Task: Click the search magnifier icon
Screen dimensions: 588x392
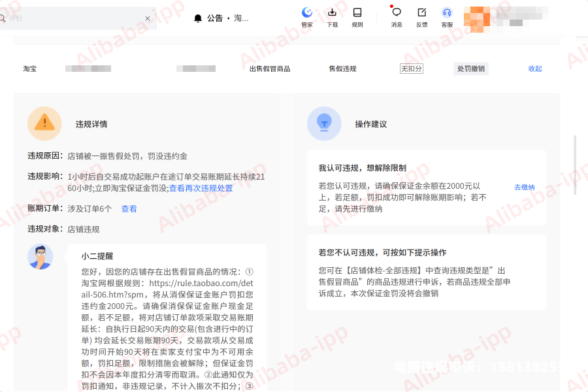Action: [3, 18]
